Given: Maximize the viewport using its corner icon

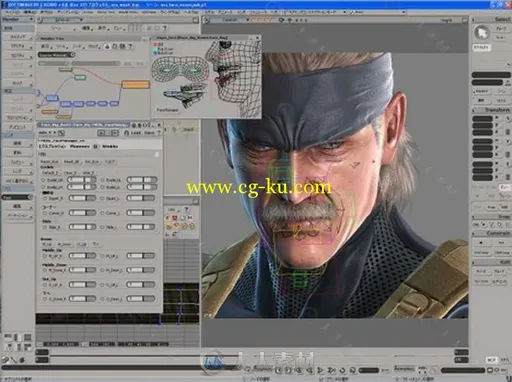Looking at the screenshot, I should pos(465,20).
